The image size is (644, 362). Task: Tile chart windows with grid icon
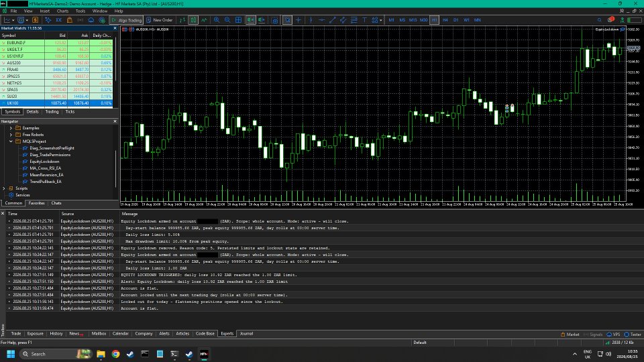tap(238, 19)
